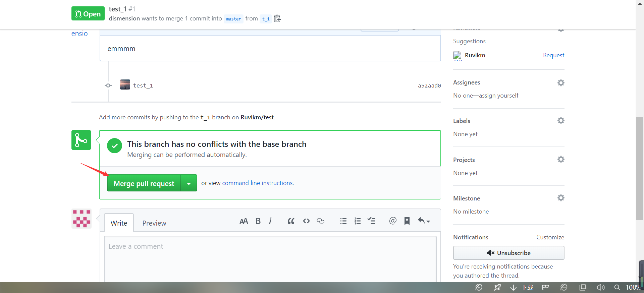Viewport: 644px width, 293px height.
Task: Insert a quote block
Action: coord(291,221)
